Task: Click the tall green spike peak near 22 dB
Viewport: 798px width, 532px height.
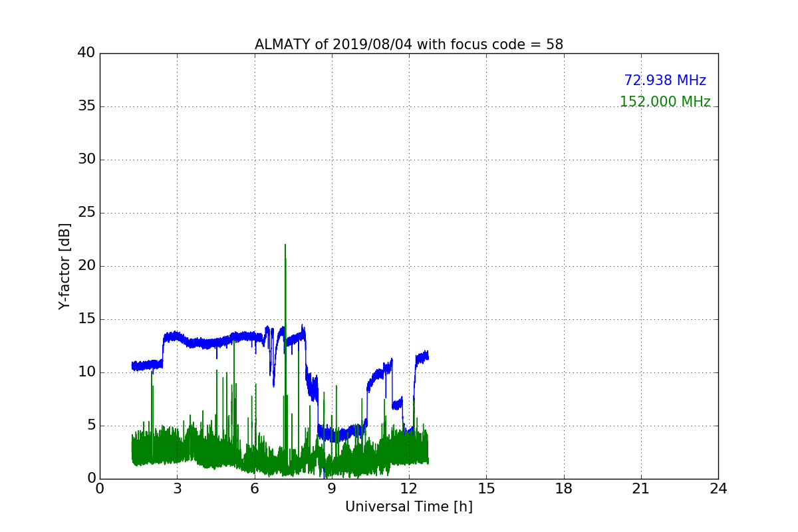Action: pos(285,245)
